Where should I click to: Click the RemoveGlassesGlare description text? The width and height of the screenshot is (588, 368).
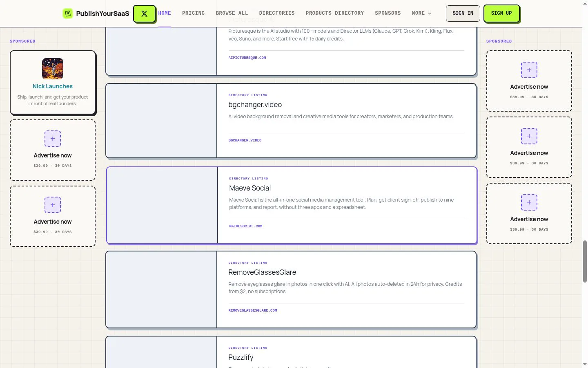pos(345,288)
